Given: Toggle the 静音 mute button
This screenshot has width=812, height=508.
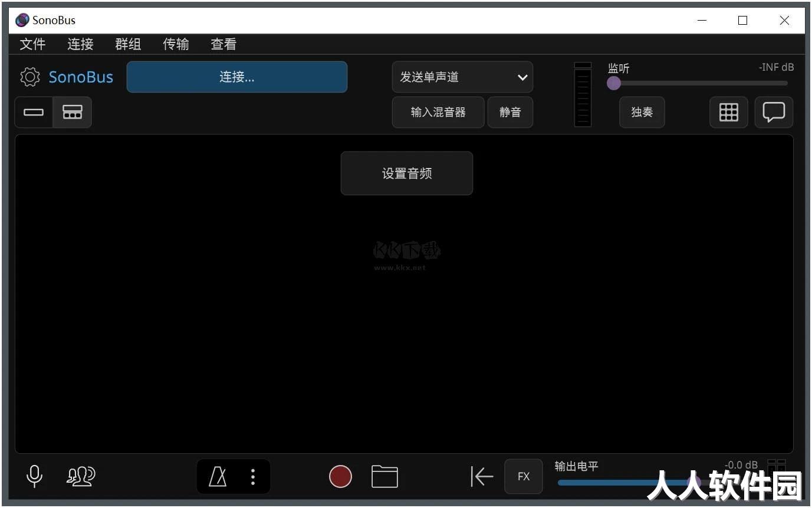Looking at the screenshot, I should 510,112.
